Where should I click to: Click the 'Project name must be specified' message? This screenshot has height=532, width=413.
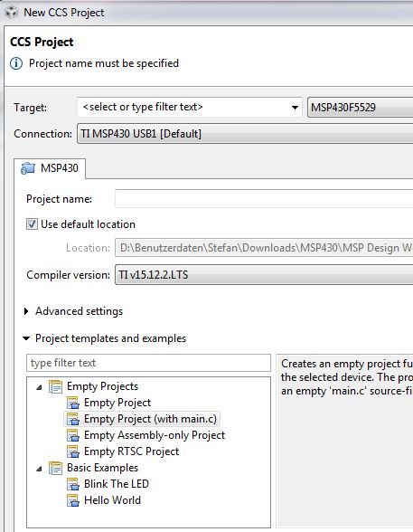point(104,63)
